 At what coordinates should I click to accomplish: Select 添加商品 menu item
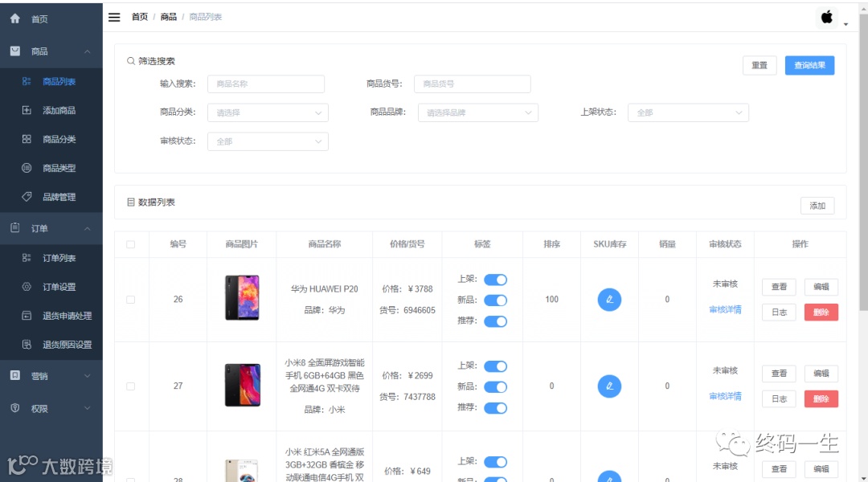pos(51,110)
